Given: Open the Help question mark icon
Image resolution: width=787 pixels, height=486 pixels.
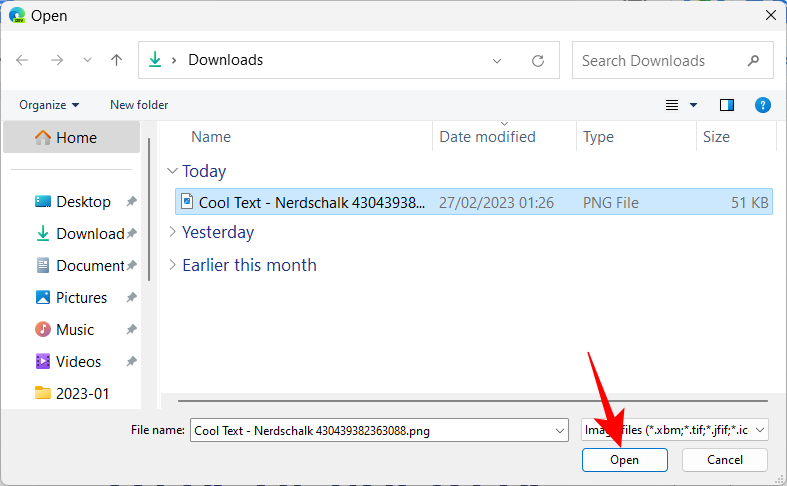Looking at the screenshot, I should [762, 105].
